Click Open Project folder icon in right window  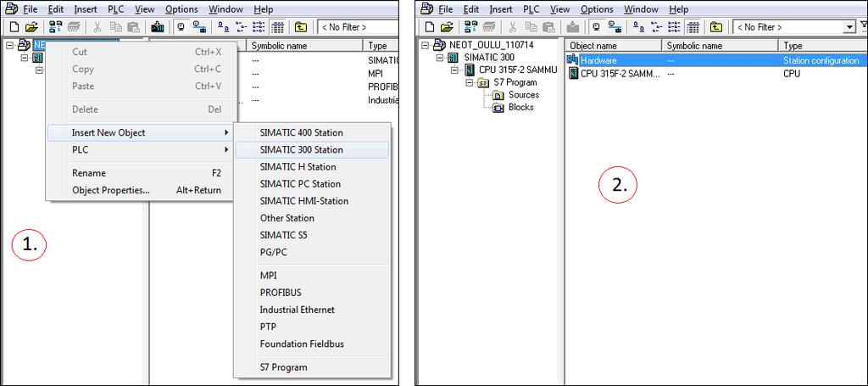tap(447, 26)
